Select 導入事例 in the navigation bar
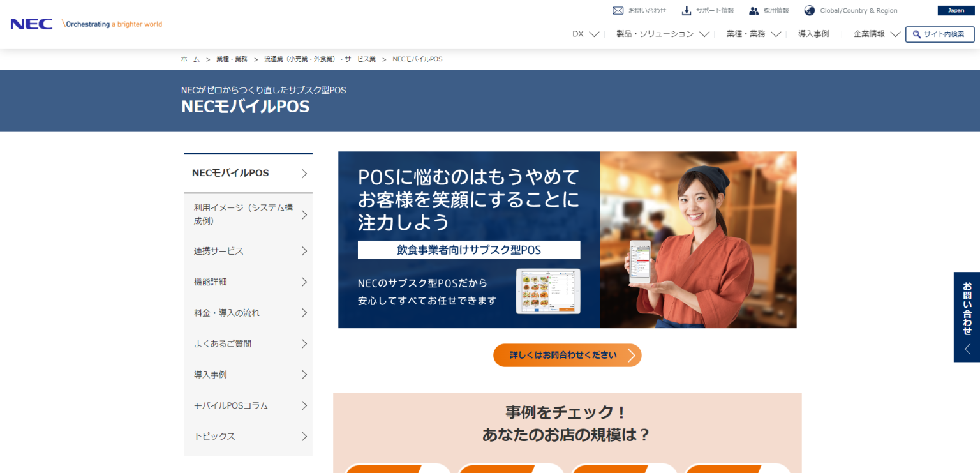 click(x=813, y=34)
